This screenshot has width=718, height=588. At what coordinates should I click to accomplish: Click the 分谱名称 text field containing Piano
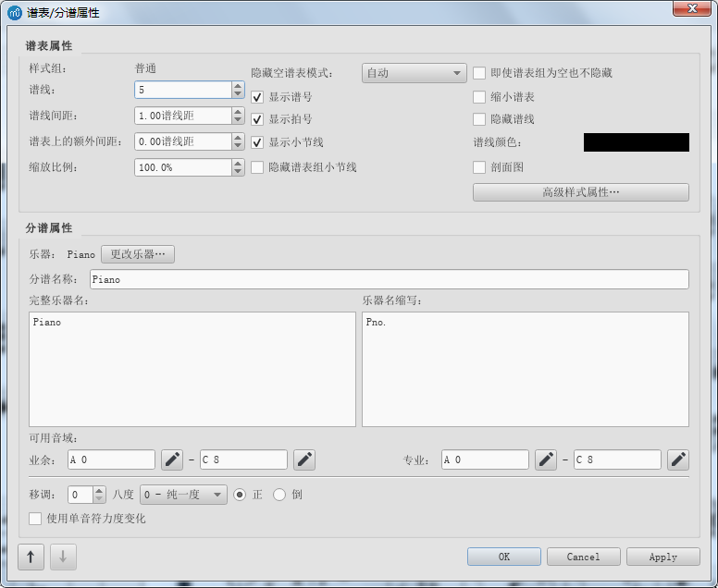[389, 279]
